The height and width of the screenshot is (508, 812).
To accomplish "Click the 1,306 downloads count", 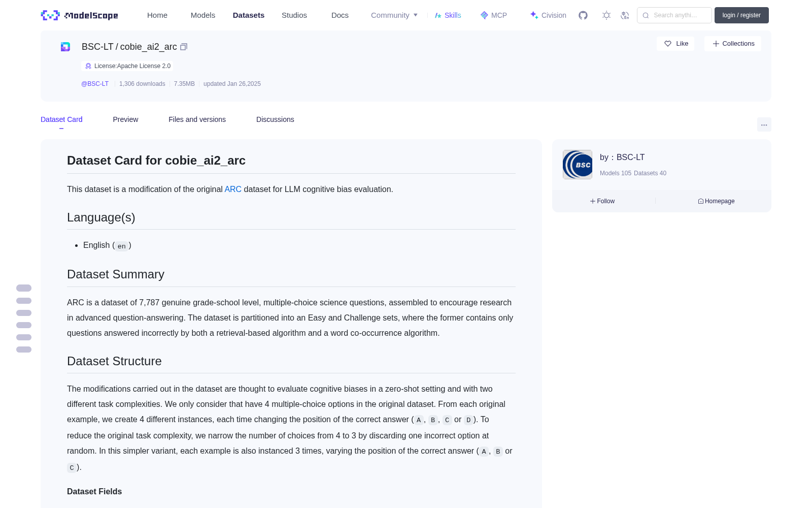I will point(142,84).
